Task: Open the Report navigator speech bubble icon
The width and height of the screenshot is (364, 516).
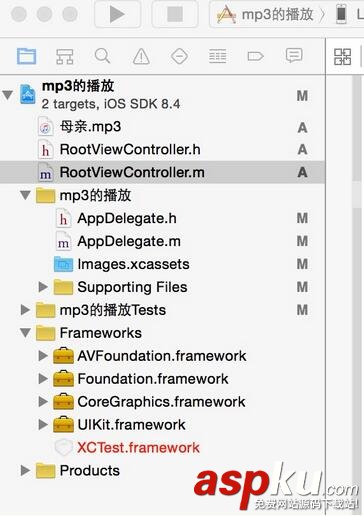Action: click(294, 55)
